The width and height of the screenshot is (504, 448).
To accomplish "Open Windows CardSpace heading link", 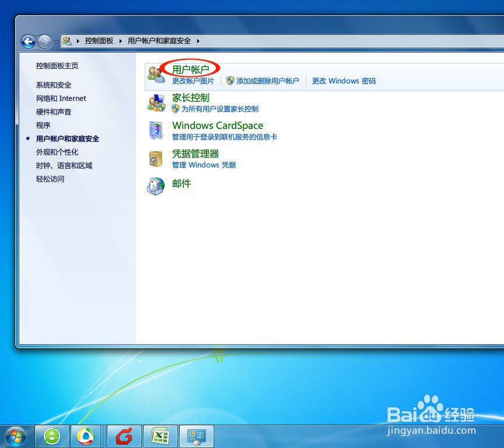I will tap(218, 125).
